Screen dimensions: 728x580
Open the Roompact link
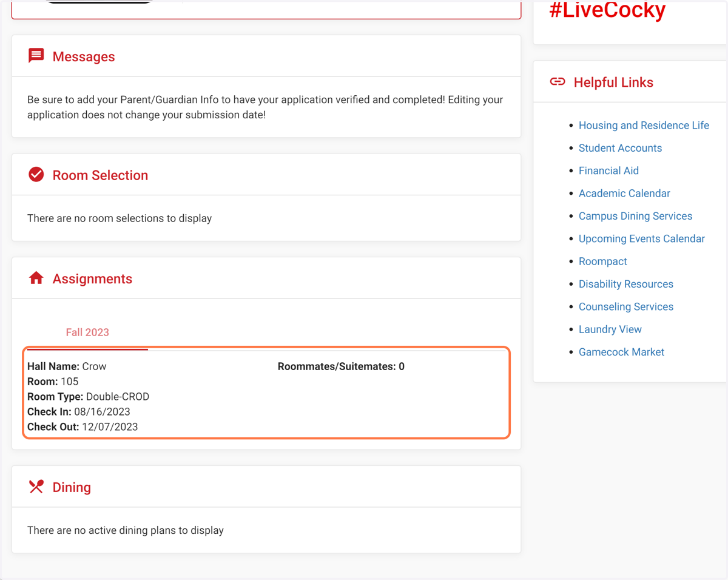[602, 261]
